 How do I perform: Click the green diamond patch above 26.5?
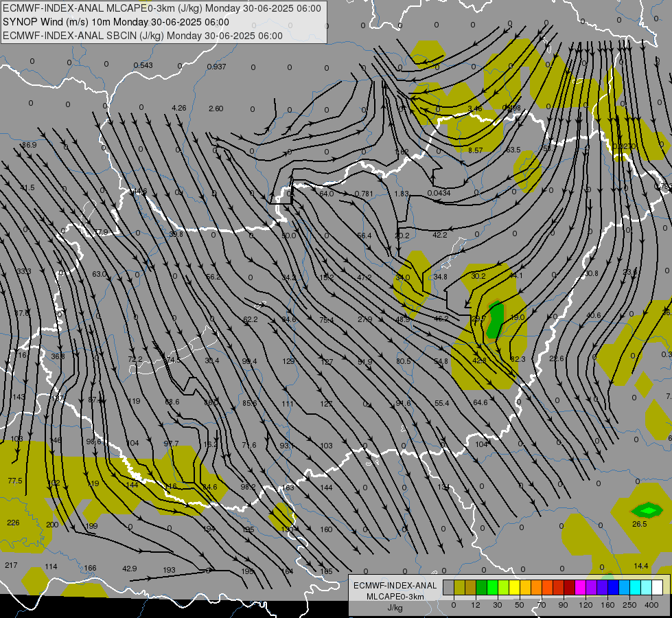click(647, 510)
